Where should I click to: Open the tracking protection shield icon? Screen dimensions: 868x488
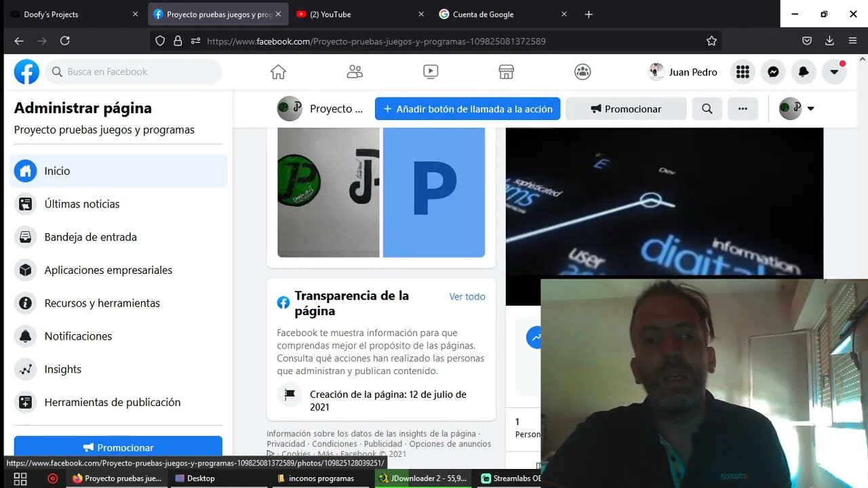(160, 41)
